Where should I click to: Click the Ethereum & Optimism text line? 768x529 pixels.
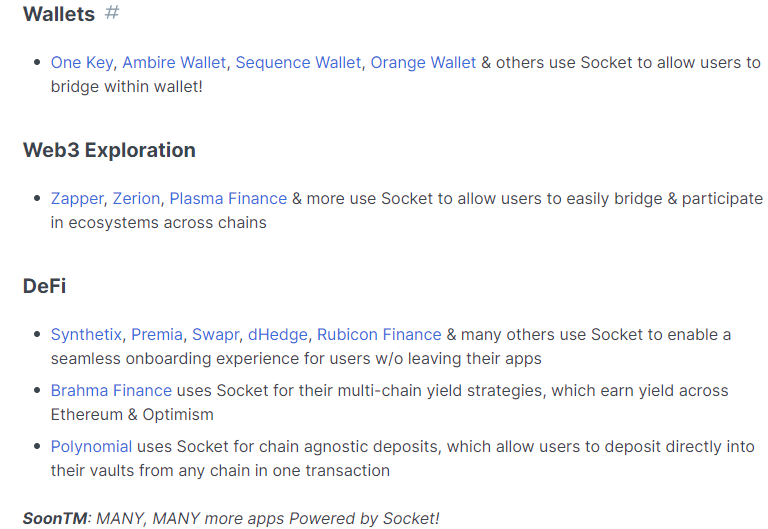[132, 415]
